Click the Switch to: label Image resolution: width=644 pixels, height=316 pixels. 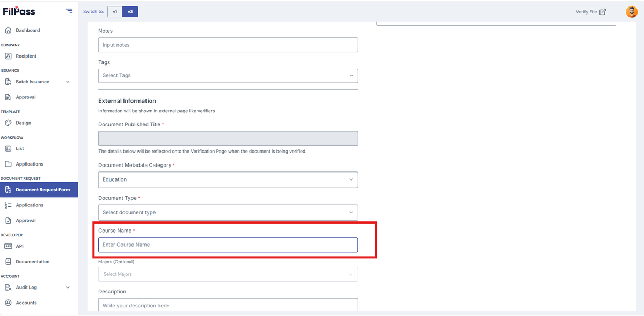(x=93, y=11)
